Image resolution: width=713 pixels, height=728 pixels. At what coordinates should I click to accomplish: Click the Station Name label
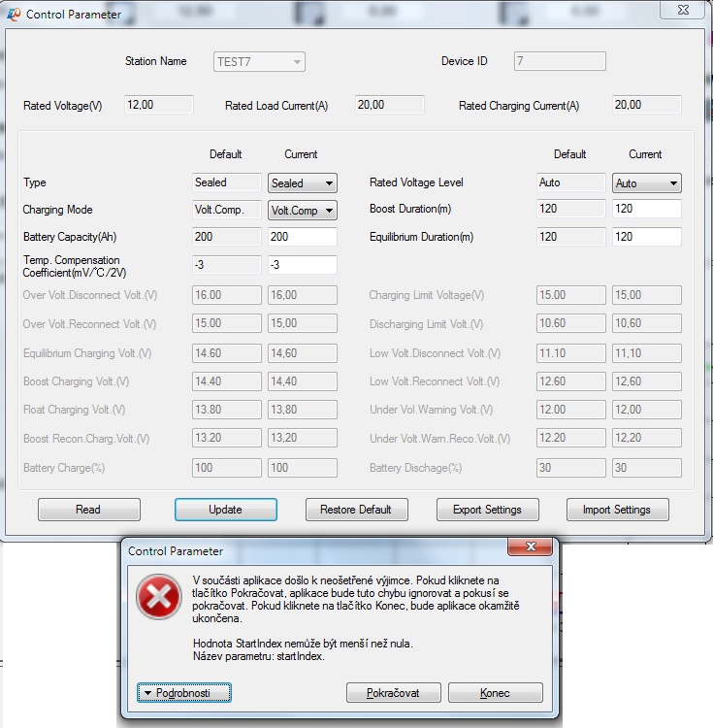coord(156,61)
